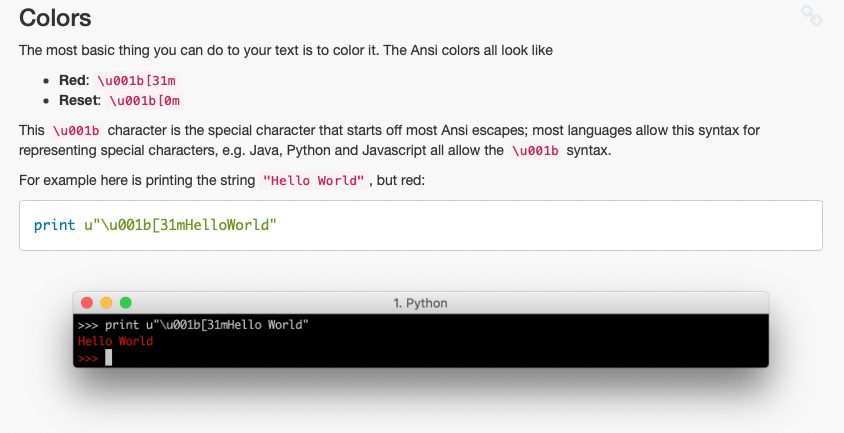Click the first \u001b inline code in paragraph
This screenshot has height=433, width=844.
[x=76, y=131]
